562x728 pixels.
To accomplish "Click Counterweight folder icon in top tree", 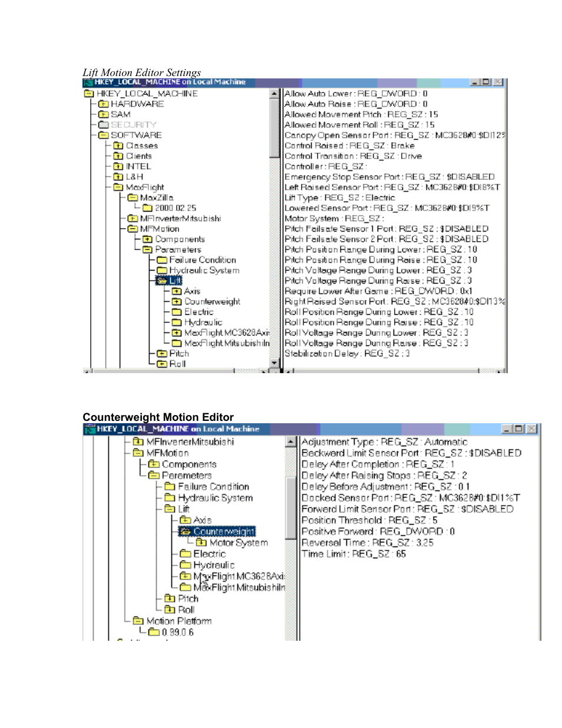I will tap(177, 302).
